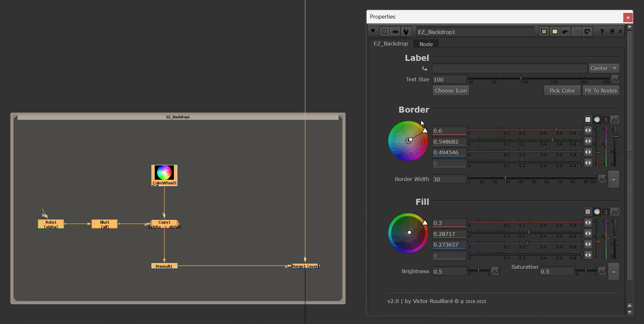644x324 pixels.
Task: Toggle Border channel count button showing 3
Action: pyautogui.click(x=606, y=120)
